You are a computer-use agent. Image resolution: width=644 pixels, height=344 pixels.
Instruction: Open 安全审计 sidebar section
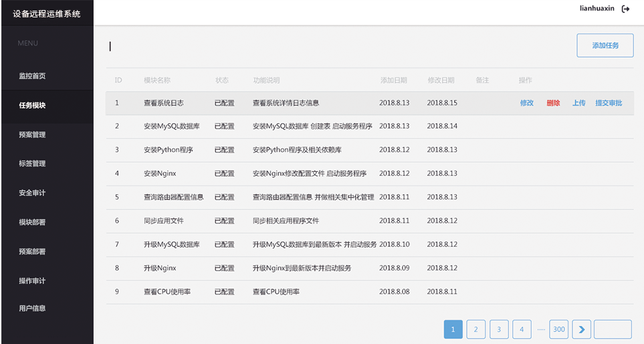point(32,193)
